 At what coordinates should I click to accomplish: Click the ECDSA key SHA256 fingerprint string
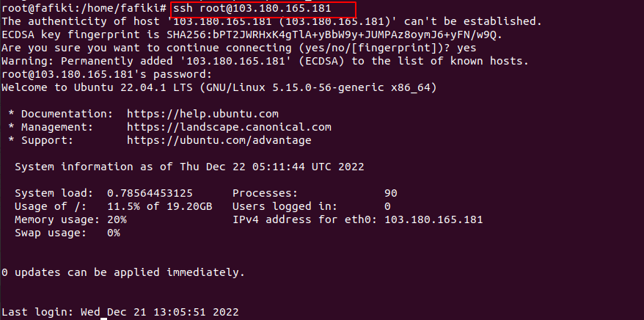pyautogui.click(x=334, y=35)
